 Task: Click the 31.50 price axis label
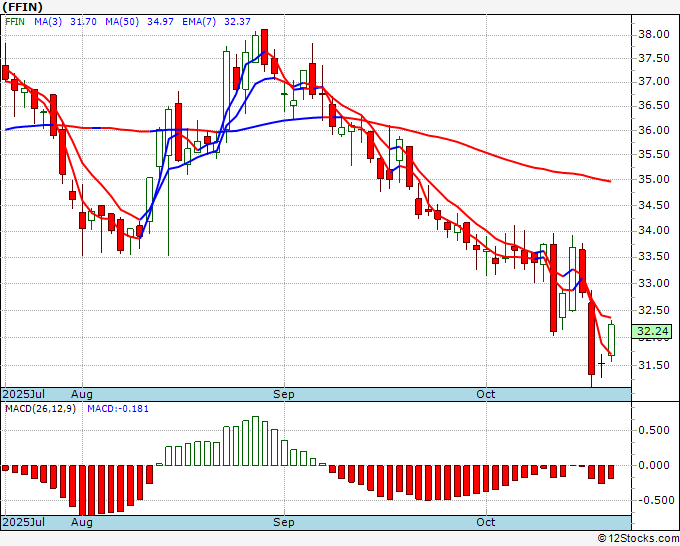(x=654, y=365)
